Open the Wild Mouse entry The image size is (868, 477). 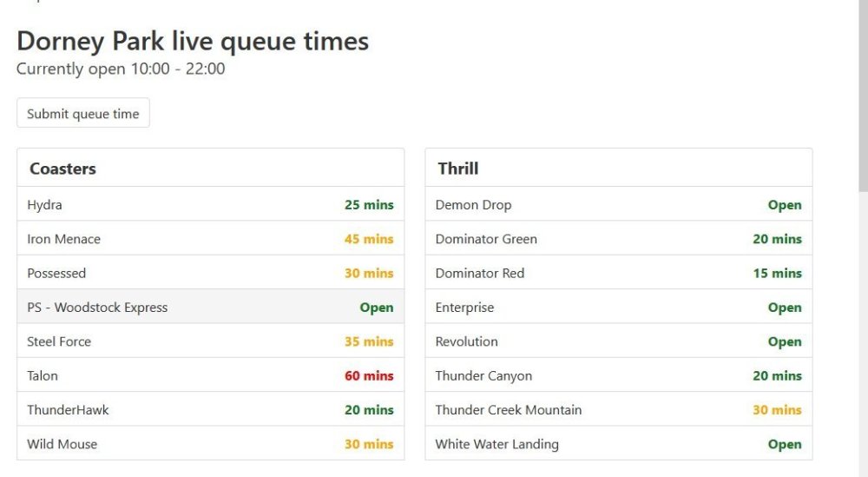point(62,444)
